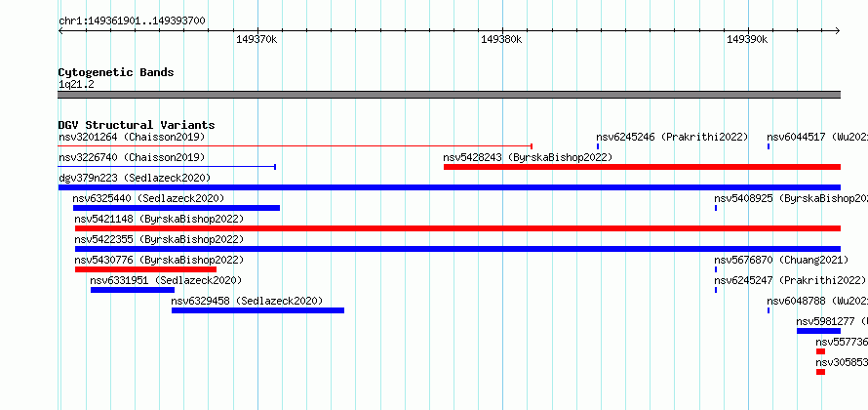Open the dgv379n223 (Sedlazeck2020) variant label

135,178
